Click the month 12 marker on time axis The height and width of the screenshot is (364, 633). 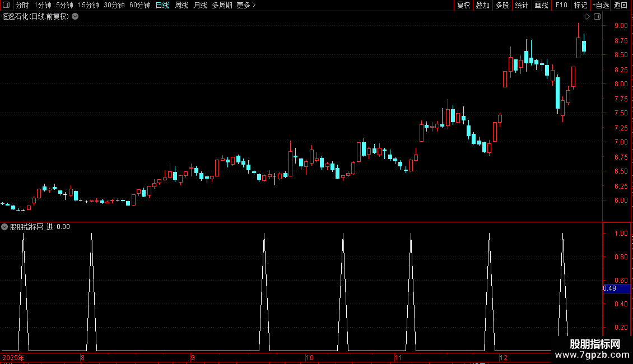click(x=503, y=357)
